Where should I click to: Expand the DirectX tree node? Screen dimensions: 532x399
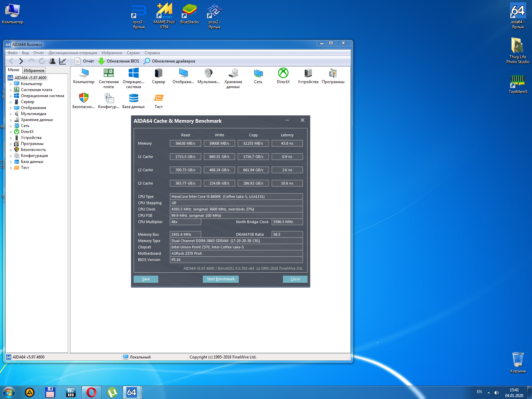[11, 132]
